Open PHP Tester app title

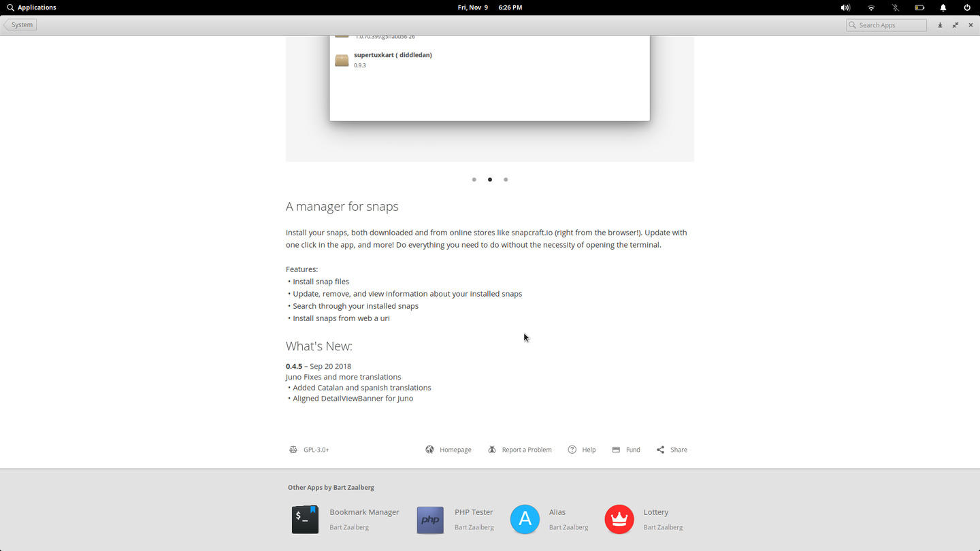(474, 512)
